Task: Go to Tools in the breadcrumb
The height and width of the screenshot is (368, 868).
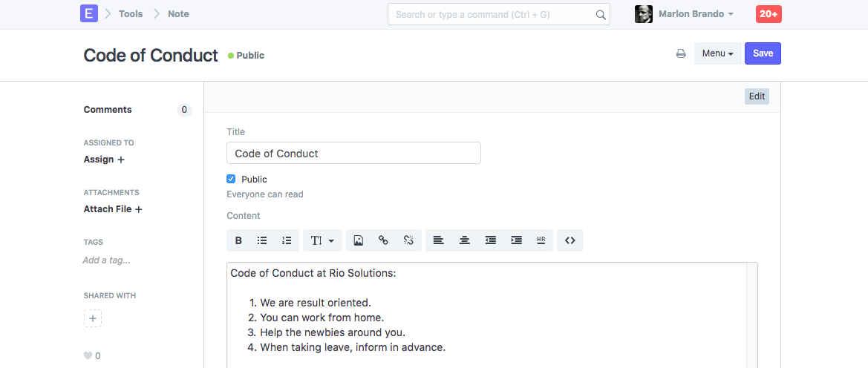Action: 131,14
